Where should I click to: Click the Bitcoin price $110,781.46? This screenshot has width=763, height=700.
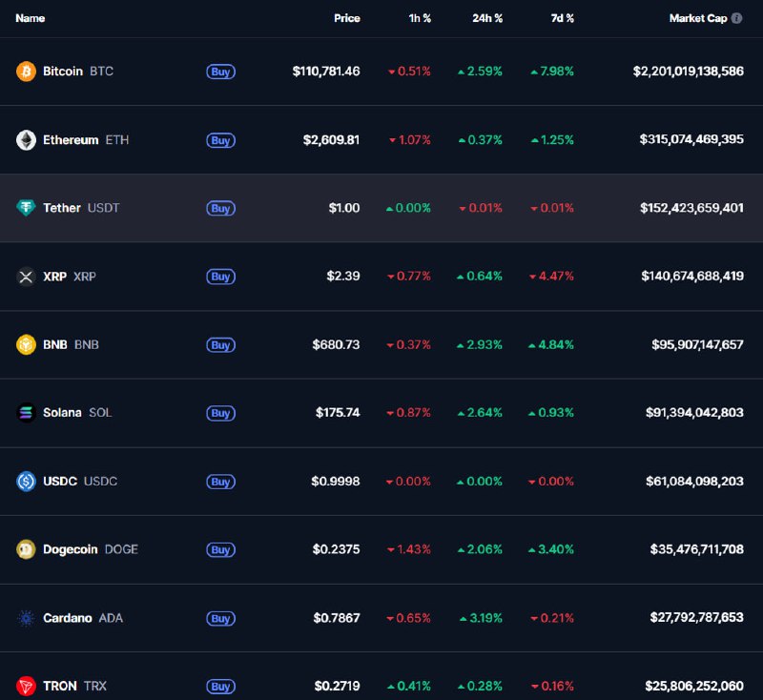pos(326,72)
